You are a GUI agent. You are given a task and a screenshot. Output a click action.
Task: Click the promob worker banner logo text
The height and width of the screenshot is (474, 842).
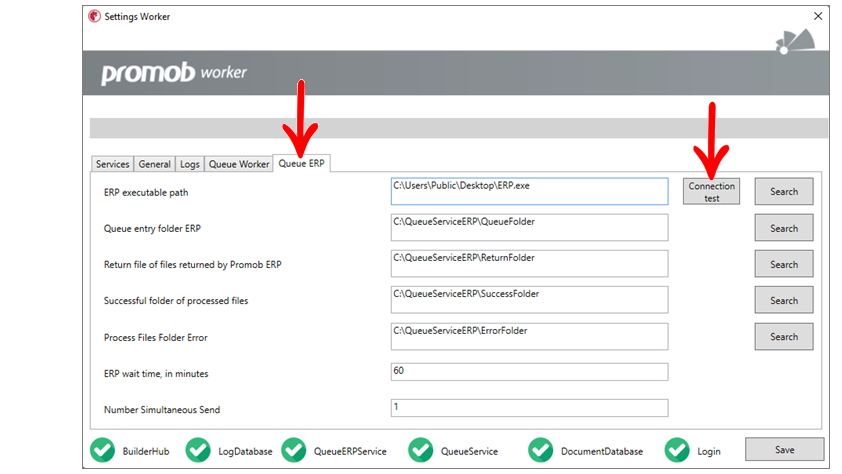[x=174, y=73]
